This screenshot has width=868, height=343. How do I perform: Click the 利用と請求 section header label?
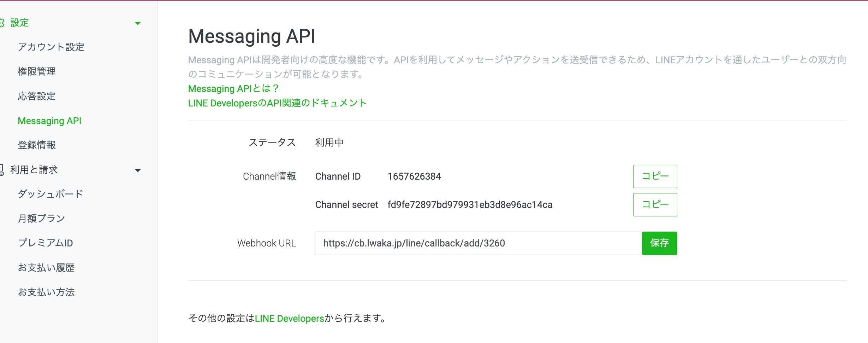pos(34,170)
